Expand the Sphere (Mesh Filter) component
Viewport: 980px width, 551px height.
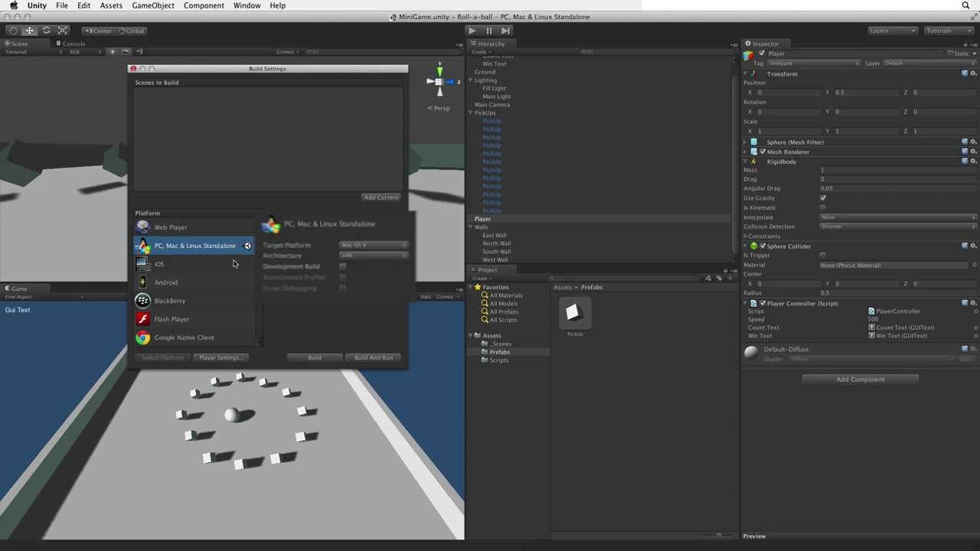click(746, 142)
